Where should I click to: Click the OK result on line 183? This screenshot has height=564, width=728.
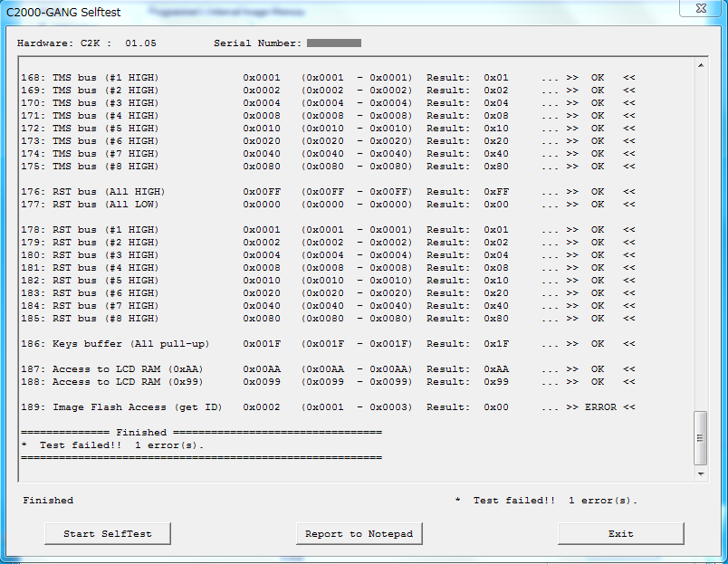(598, 293)
